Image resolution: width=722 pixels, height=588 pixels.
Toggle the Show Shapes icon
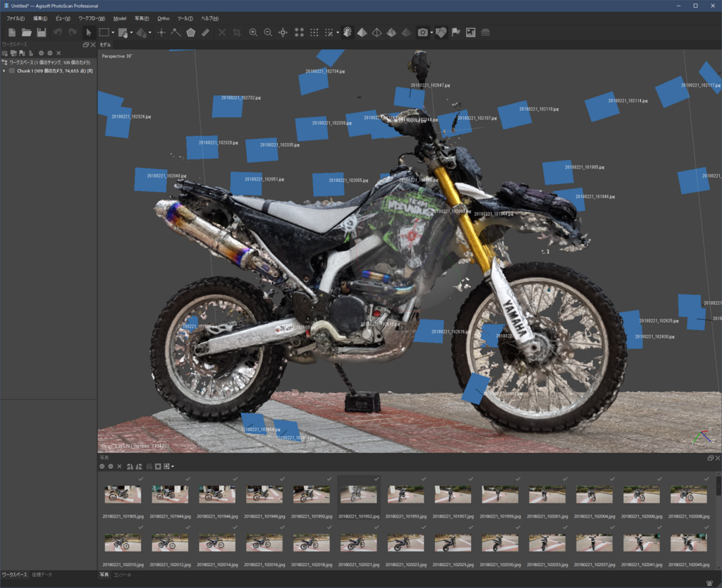[441, 32]
